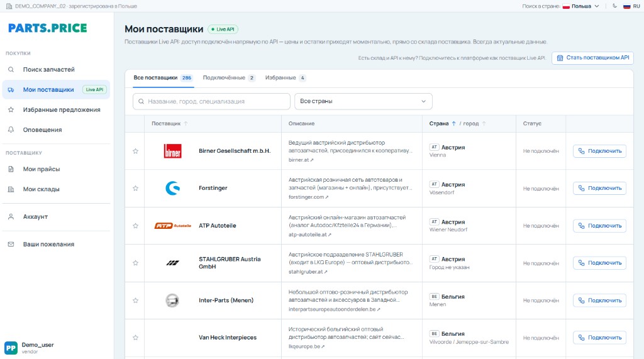The image size is (644, 359).
Task: Open Мои склады section
Action: point(56,189)
